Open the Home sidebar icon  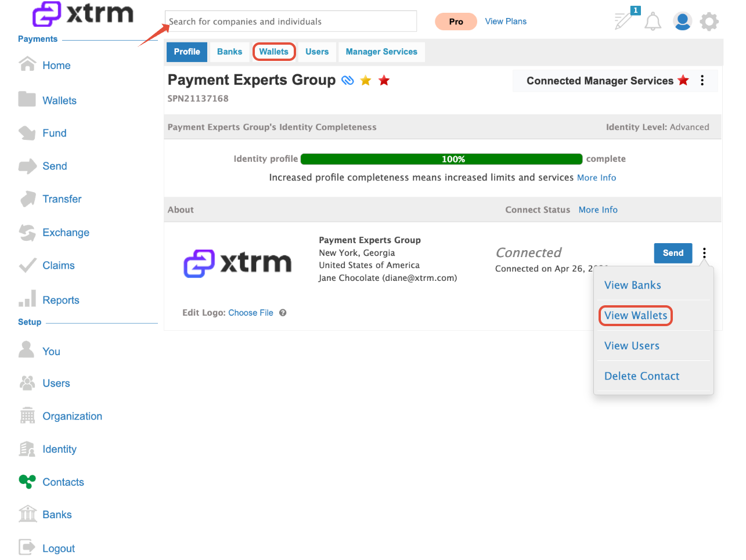click(27, 64)
